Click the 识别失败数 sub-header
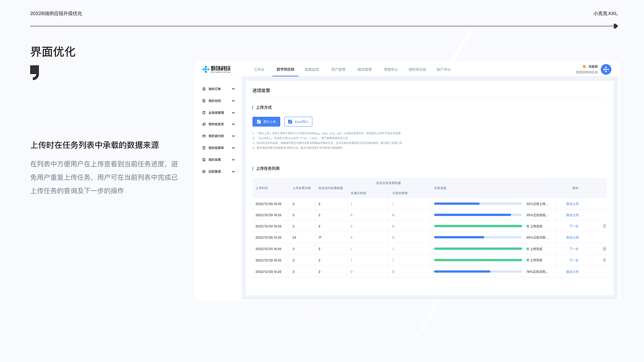 click(x=400, y=193)
